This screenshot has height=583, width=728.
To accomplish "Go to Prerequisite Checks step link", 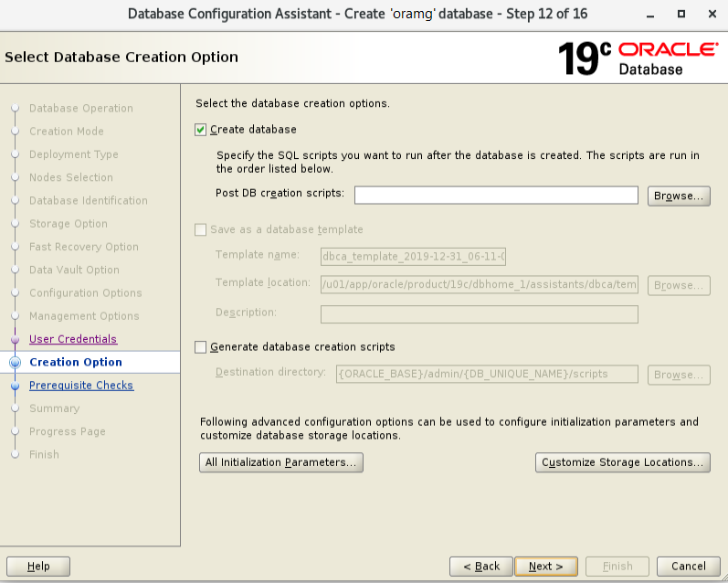I will click(81, 386).
